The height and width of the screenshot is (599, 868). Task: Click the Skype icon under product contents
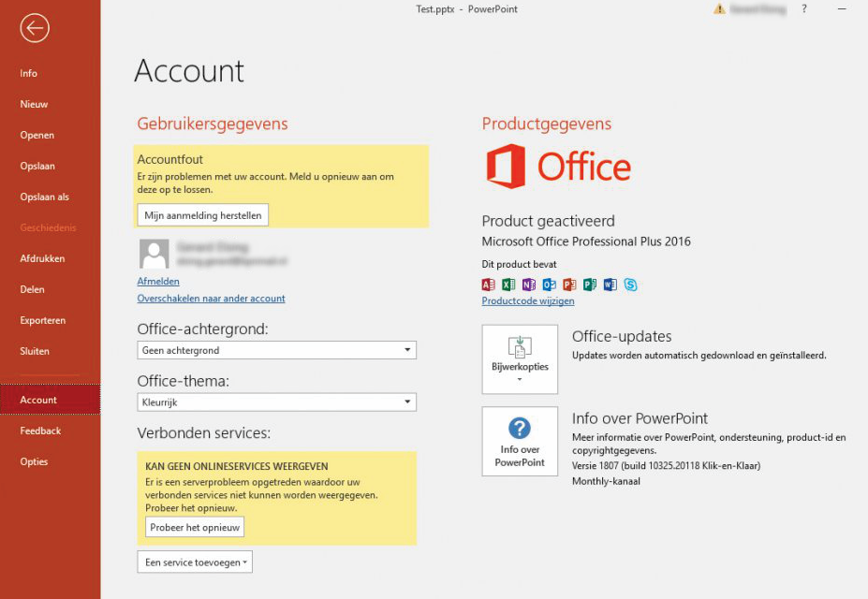(631, 285)
